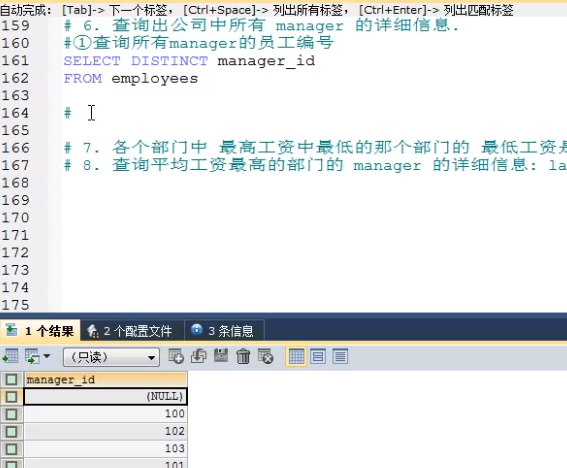The image size is (567, 468).
Task: Select the (NULL) cell in results
Action: pyautogui.click(x=106, y=396)
